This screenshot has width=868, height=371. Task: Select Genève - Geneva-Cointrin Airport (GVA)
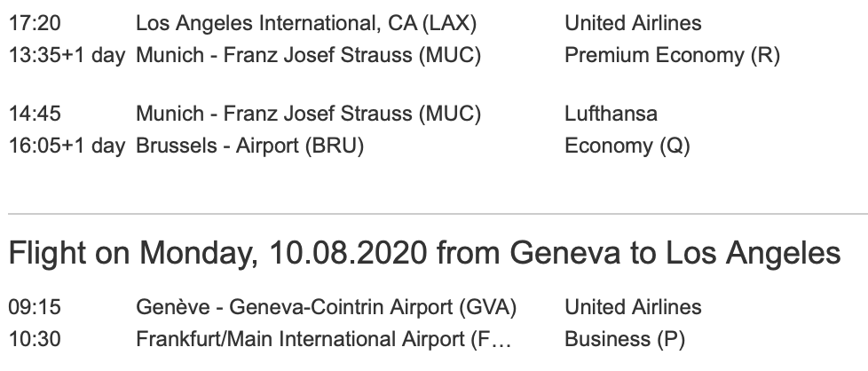point(326,307)
